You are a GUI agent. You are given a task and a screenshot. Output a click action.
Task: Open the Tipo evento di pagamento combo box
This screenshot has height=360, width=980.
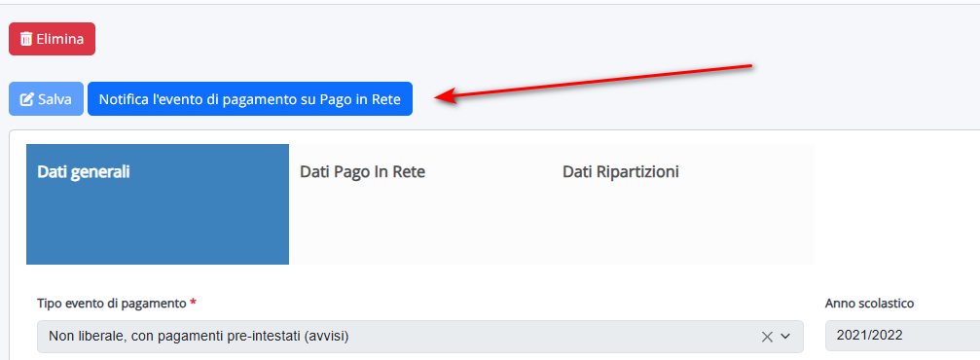click(420, 337)
